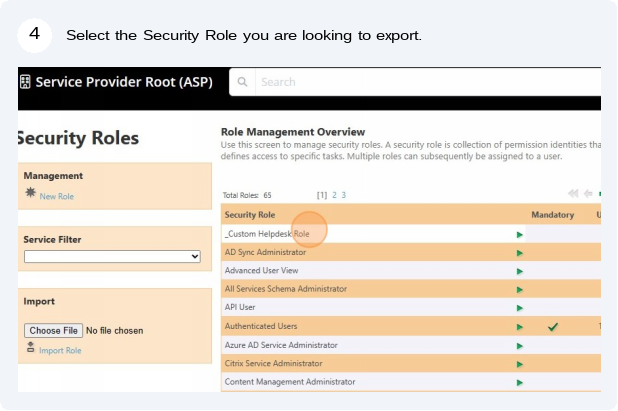Go to roles page 3

tap(344, 195)
